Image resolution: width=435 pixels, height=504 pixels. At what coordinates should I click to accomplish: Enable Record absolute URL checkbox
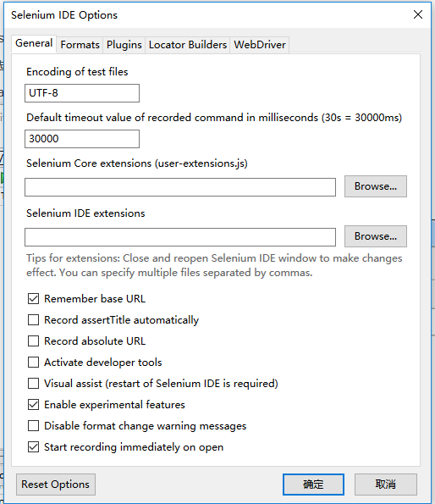click(33, 341)
